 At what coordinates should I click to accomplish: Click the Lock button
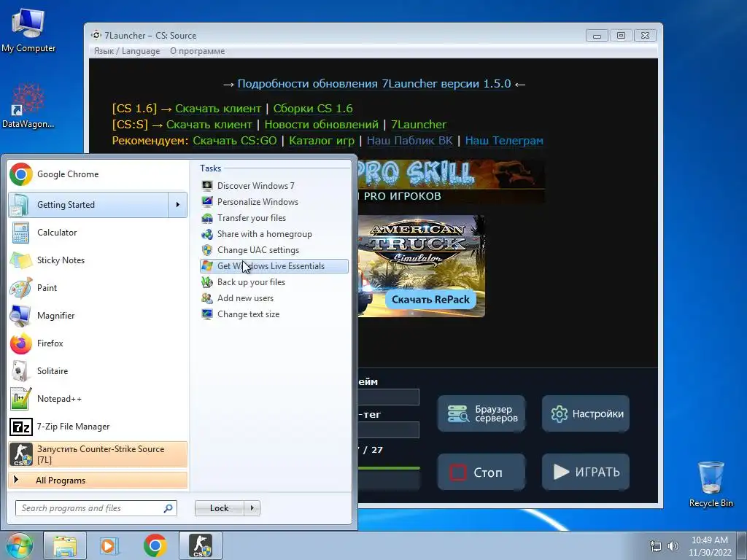tap(219, 508)
